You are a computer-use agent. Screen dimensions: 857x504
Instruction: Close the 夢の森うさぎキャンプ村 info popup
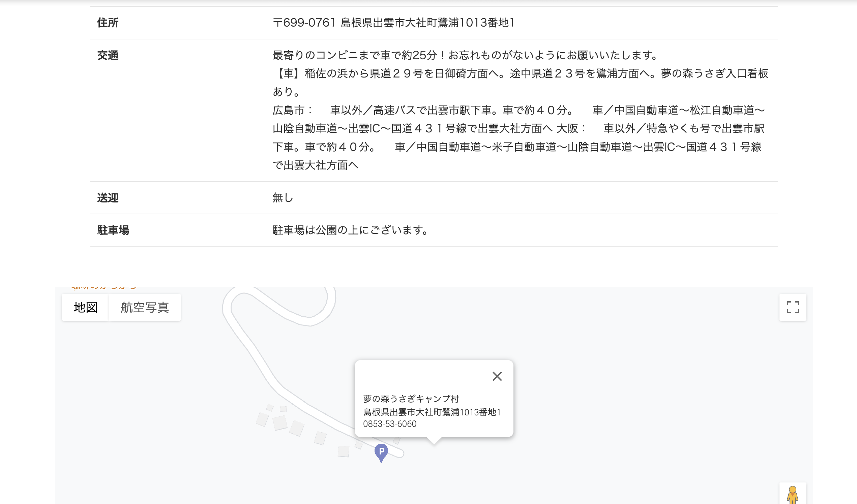pos(497,376)
